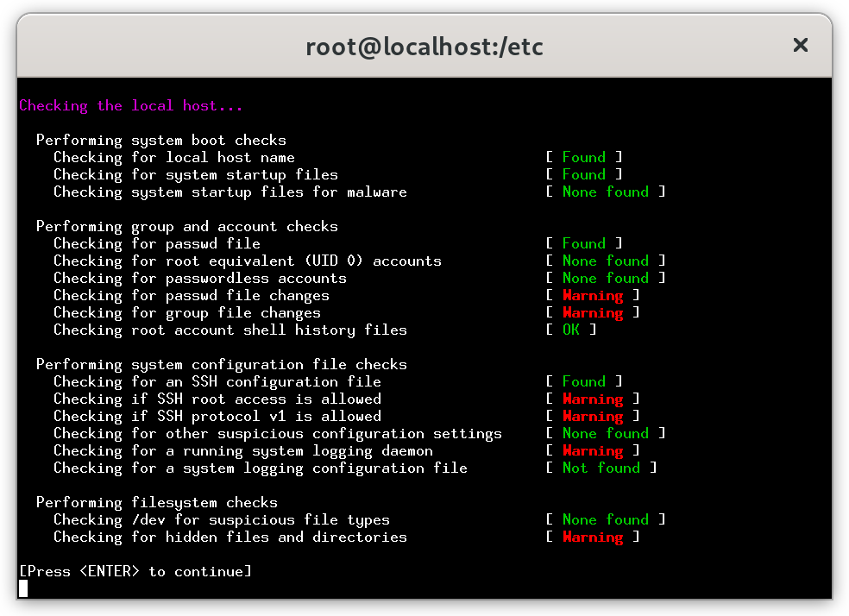The height and width of the screenshot is (616, 849).
Task: Click Warning status for SSH protocol v1
Action: [593, 416]
